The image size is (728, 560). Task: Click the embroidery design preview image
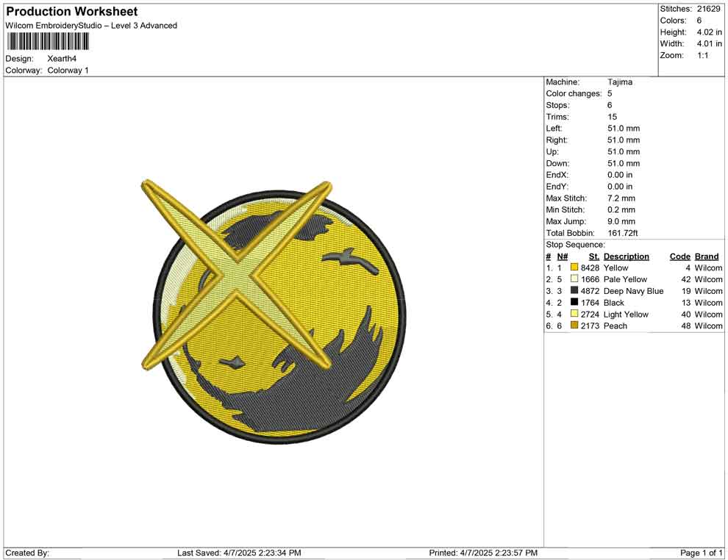point(274,312)
